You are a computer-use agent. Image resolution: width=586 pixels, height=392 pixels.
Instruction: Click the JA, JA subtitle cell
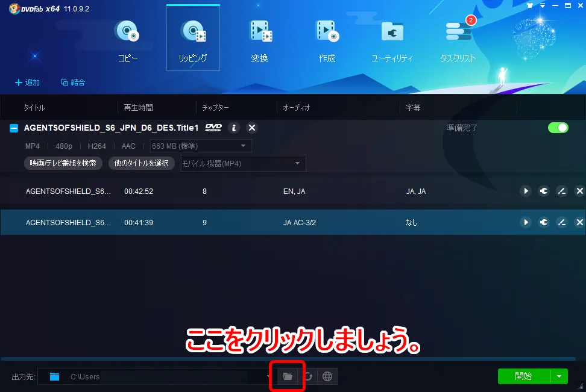[x=416, y=191]
